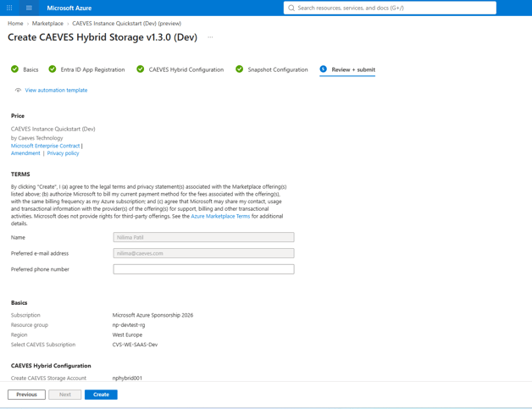Open Marketplace breadcrumb

47,24
